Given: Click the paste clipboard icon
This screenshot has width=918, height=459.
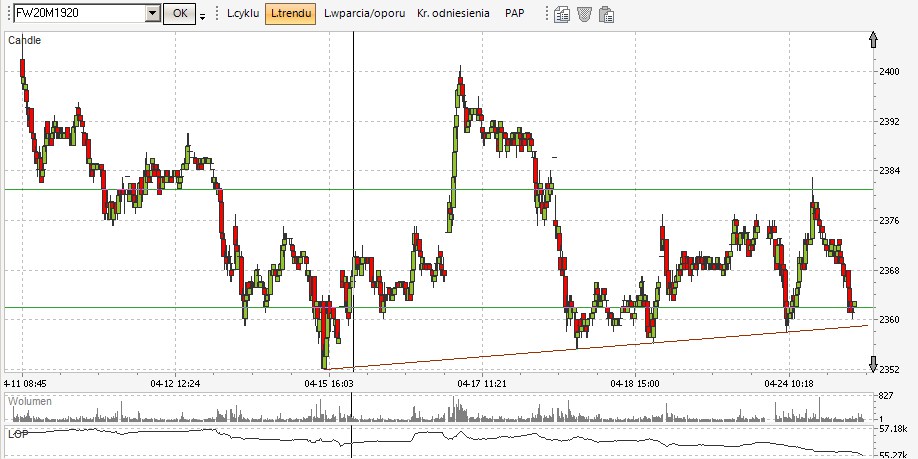Looking at the screenshot, I should tap(606, 14).
